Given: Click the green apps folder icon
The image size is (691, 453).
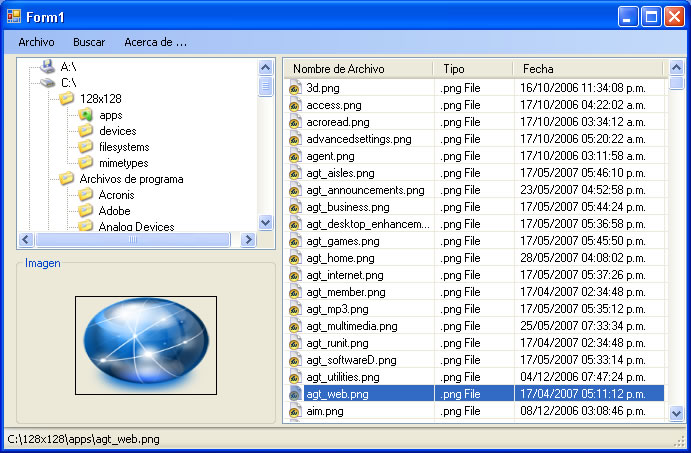Looking at the screenshot, I should pyautogui.click(x=86, y=115).
